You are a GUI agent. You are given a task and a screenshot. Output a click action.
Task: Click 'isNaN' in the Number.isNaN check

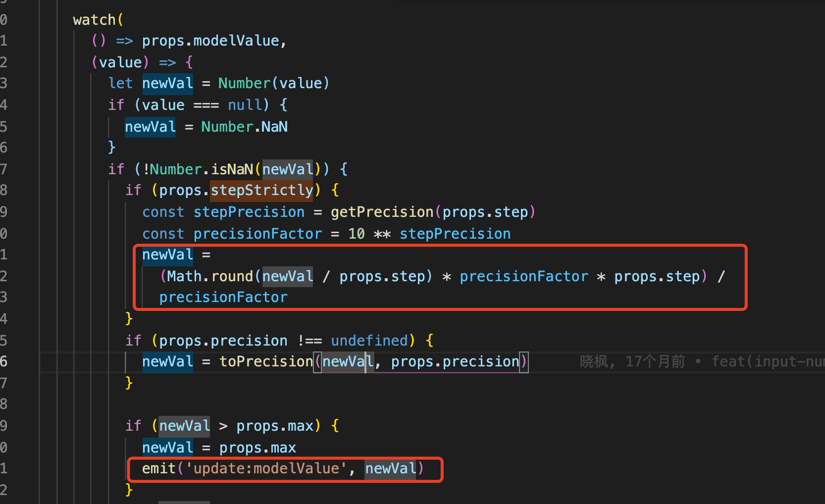232,169
